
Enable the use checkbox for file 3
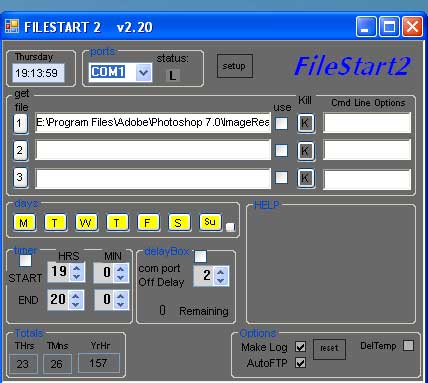(x=281, y=177)
